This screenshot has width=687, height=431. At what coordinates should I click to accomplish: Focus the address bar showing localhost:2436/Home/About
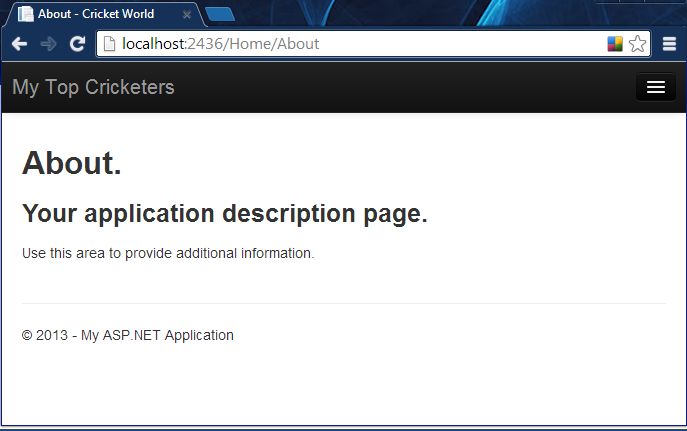373,44
